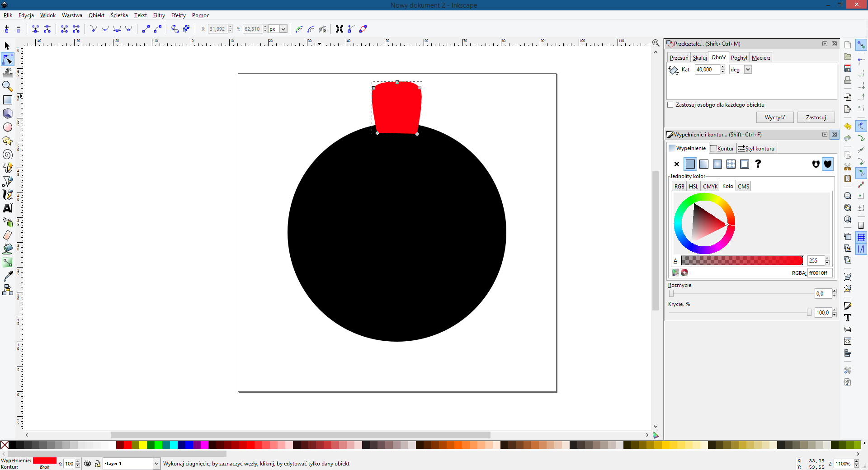Toggle layer visibility eye icon

[88, 464]
